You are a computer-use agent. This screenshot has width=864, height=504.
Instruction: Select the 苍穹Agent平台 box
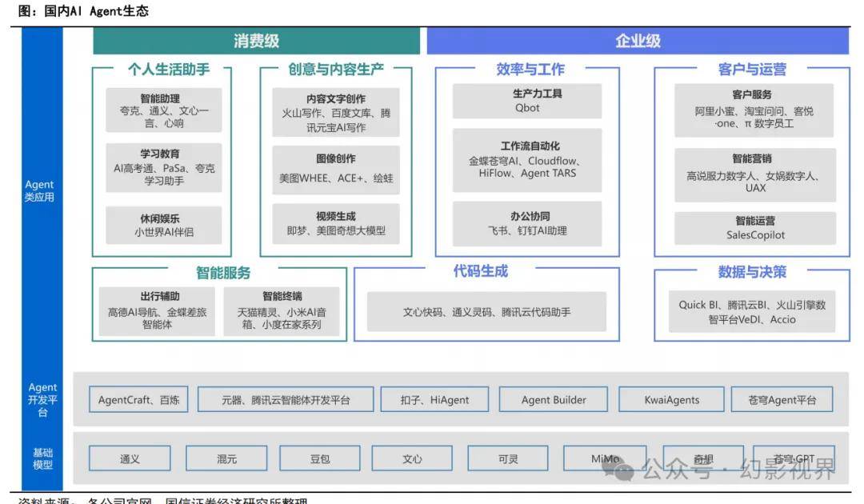pyautogui.click(x=782, y=399)
